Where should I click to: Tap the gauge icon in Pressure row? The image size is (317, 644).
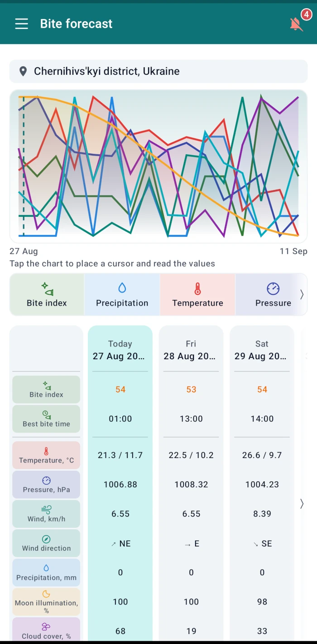pos(46,481)
